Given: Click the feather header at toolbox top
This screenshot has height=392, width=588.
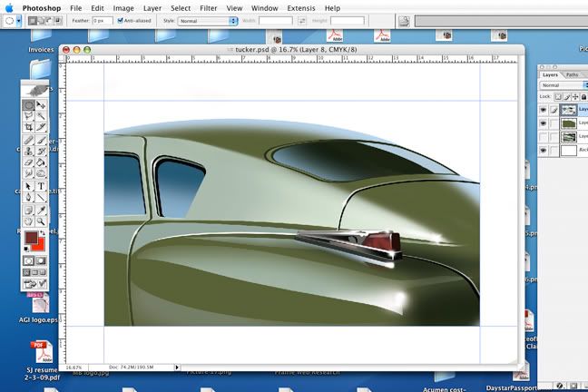Looking at the screenshot, I should pos(34,90).
